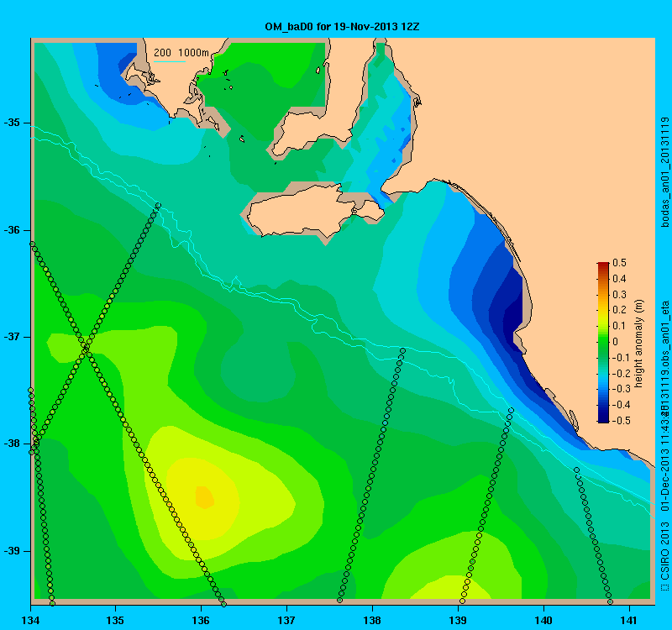
Task: Click the cyan isobath legend line sample
Action: tap(170, 61)
